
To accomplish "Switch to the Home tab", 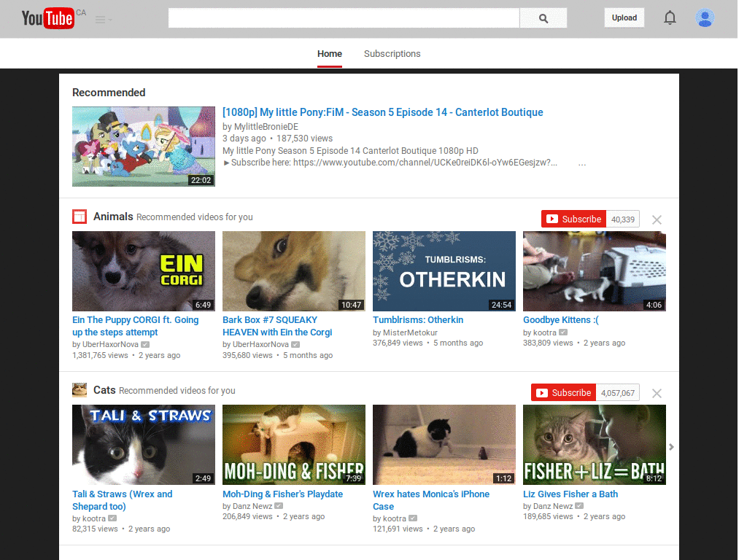I will click(x=330, y=54).
